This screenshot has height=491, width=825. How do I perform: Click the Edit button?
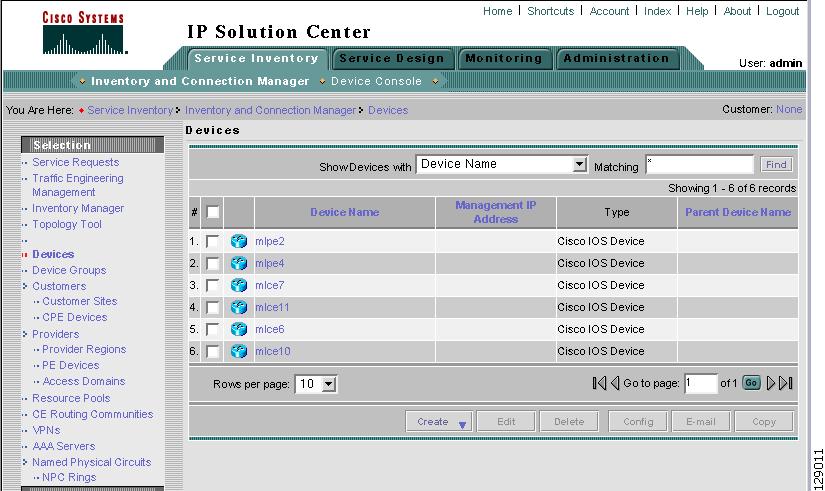pyautogui.click(x=506, y=422)
